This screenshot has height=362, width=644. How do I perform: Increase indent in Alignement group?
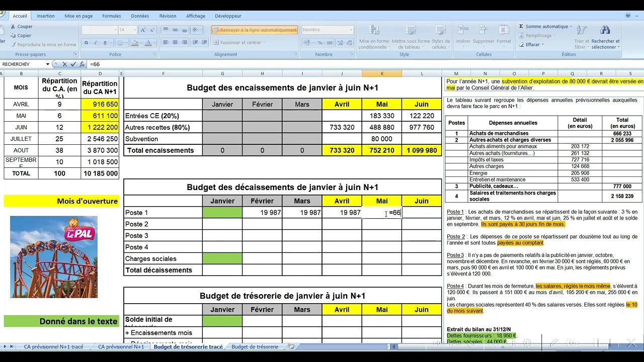click(x=204, y=43)
